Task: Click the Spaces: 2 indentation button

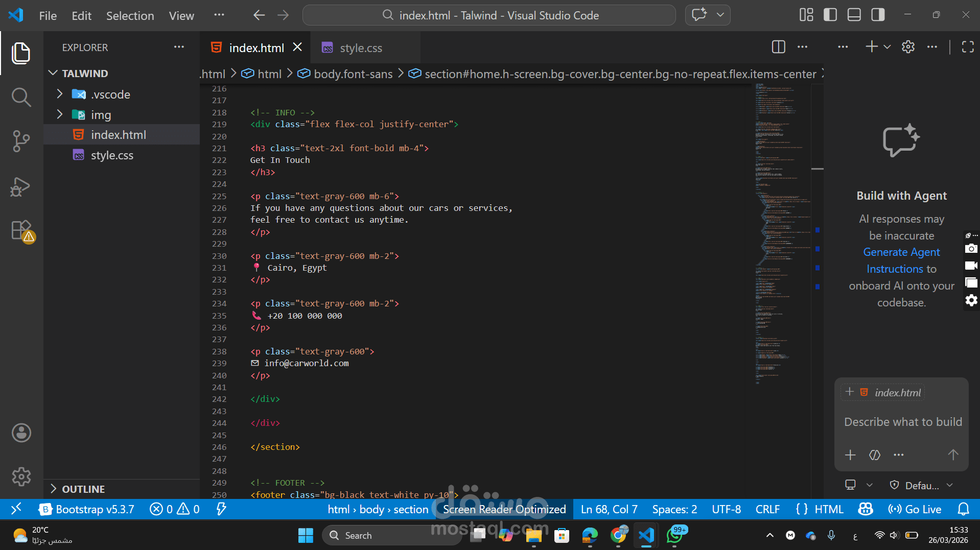Action: click(674, 509)
